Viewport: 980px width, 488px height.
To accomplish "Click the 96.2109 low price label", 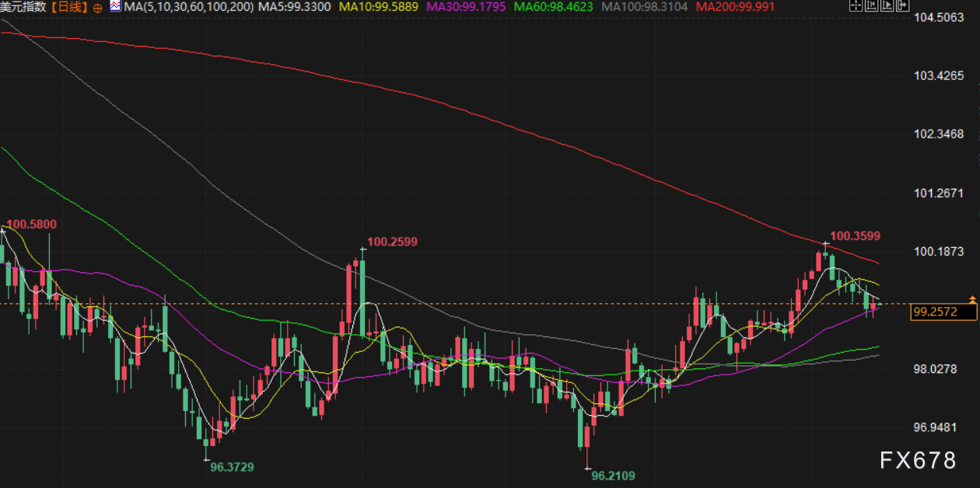I will [x=613, y=475].
